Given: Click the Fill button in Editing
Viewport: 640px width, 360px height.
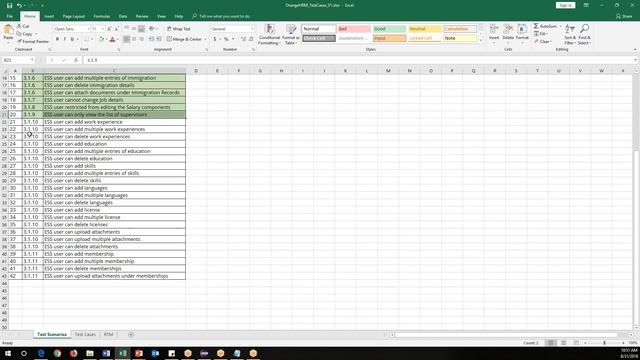Looking at the screenshot, I should 540,34.
